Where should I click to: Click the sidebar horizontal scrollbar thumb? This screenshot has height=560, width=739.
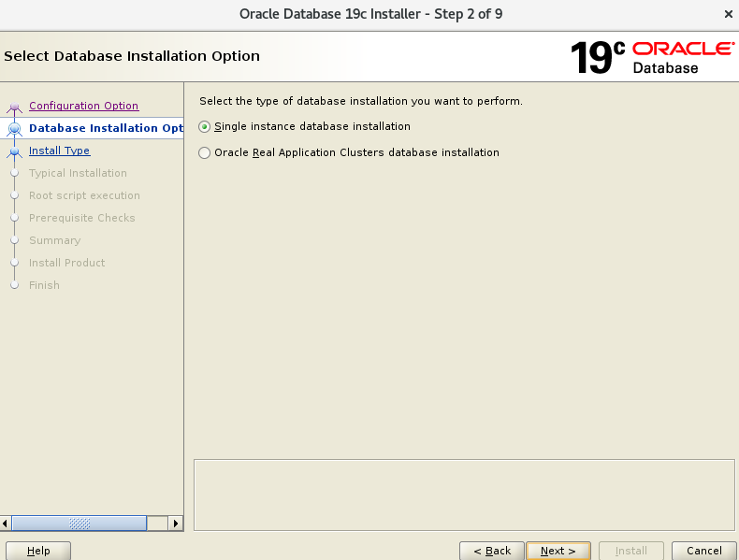pyautogui.click(x=80, y=524)
